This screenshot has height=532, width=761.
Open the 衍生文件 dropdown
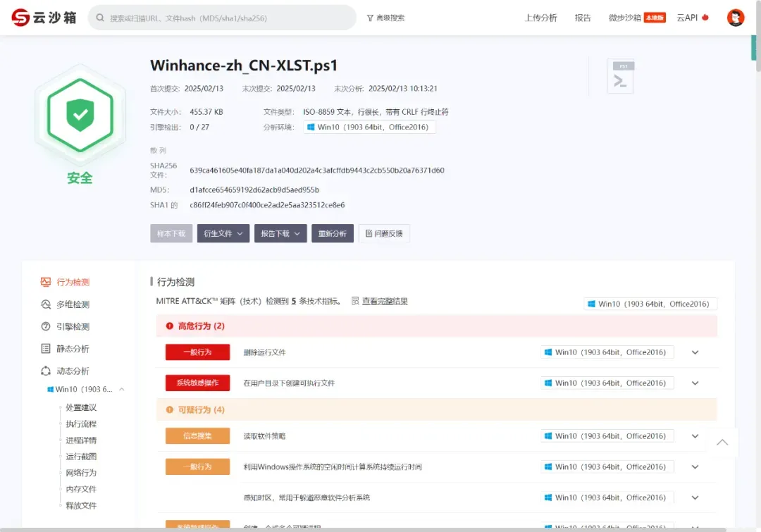click(223, 233)
